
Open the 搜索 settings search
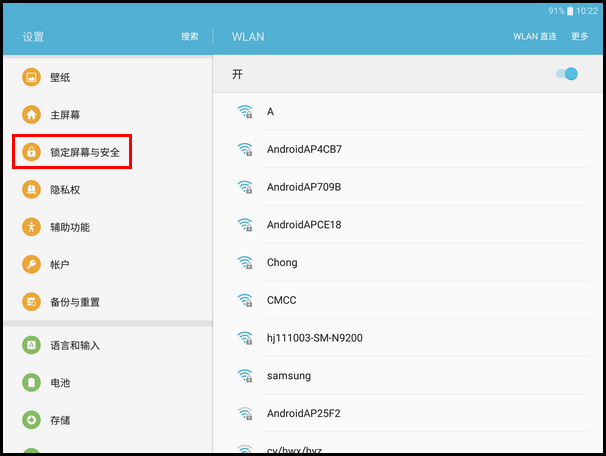[190, 37]
